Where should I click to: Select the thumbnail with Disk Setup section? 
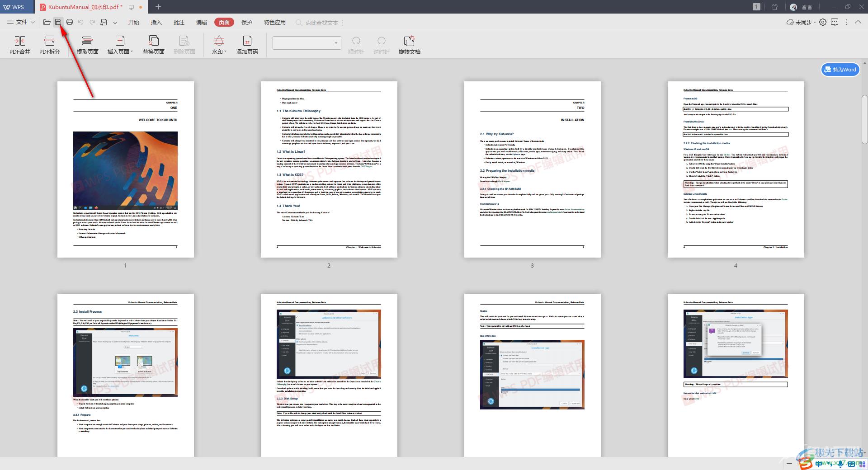tap(329, 375)
